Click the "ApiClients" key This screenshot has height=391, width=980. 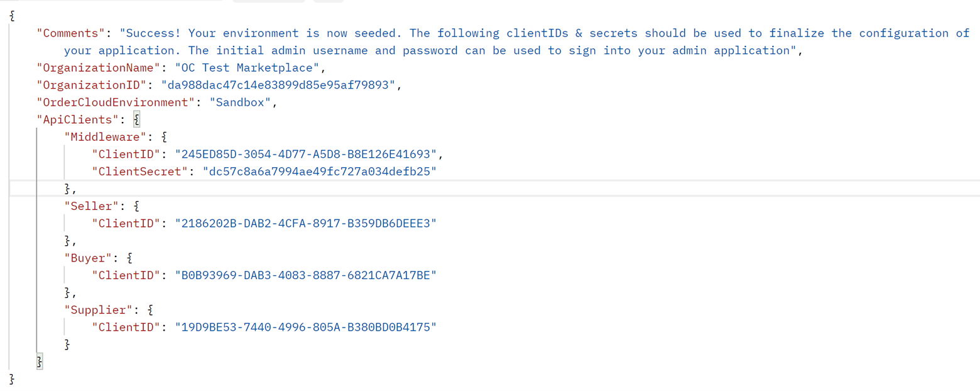[78, 119]
